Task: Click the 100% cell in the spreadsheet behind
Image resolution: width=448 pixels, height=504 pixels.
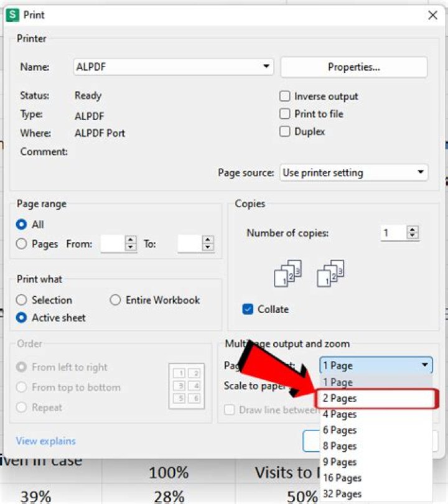Action: click(169, 472)
